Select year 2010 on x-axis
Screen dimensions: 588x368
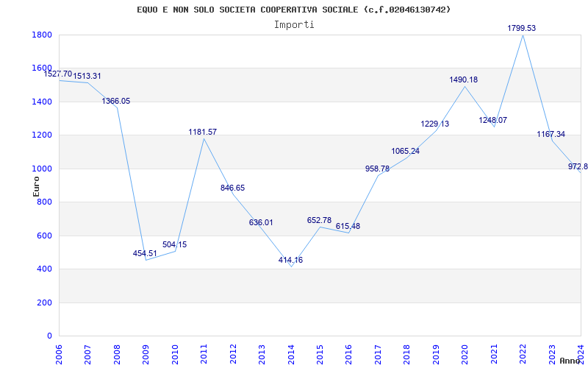click(x=175, y=354)
